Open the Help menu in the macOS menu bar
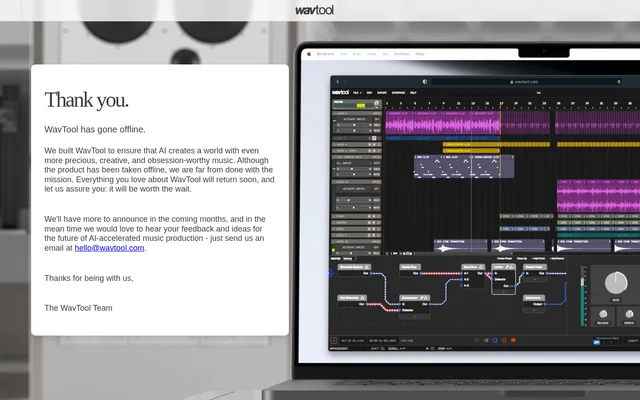This screenshot has height=400, width=640. click(420, 53)
